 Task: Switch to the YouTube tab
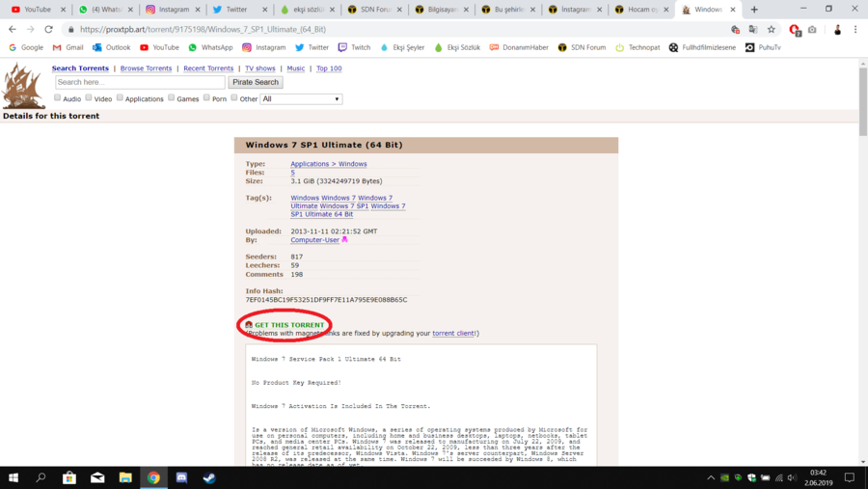(38, 10)
